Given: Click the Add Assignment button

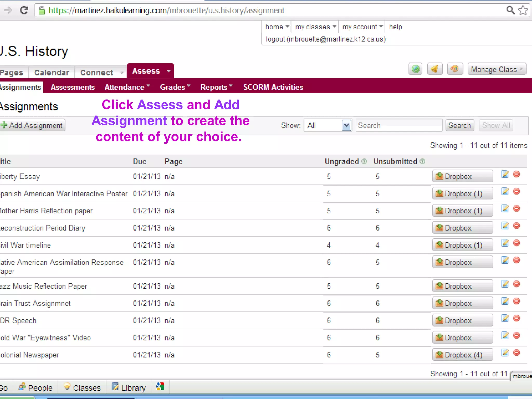Looking at the screenshot, I should 32,125.
